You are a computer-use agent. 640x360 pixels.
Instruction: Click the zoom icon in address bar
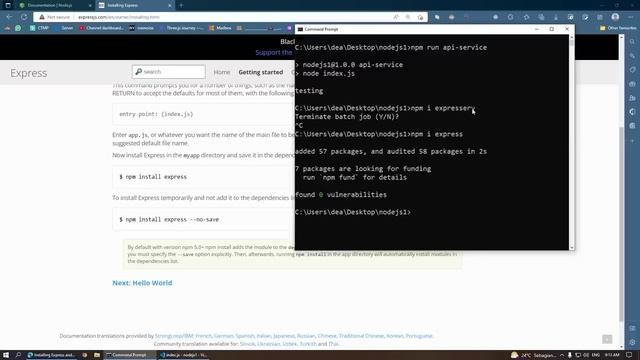[x=408, y=17]
